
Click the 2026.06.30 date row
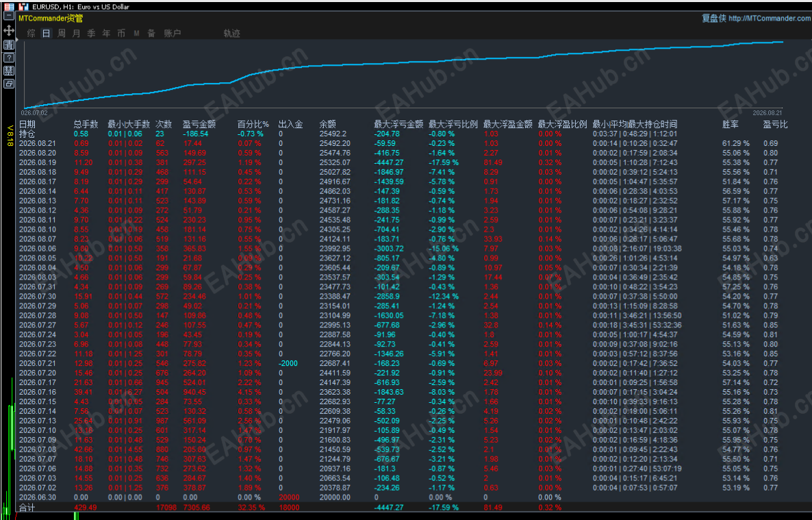click(37, 497)
